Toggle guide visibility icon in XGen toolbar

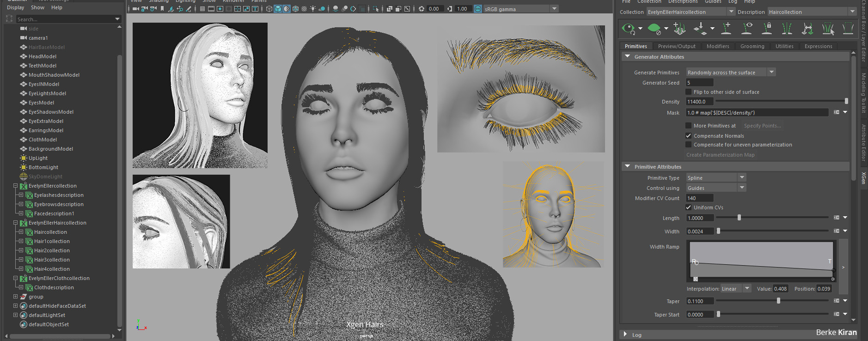747,29
